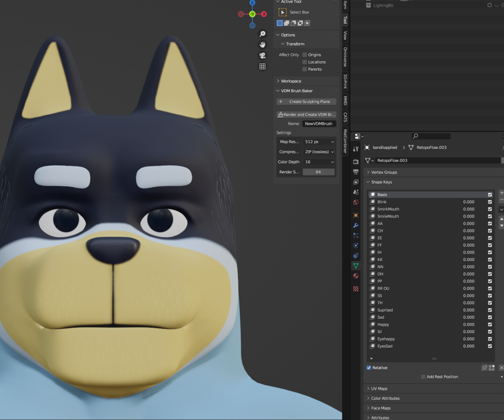This screenshot has width=504, height=420.
Task: Click the Create Sculpting Plane button
Action: [x=306, y=102]
